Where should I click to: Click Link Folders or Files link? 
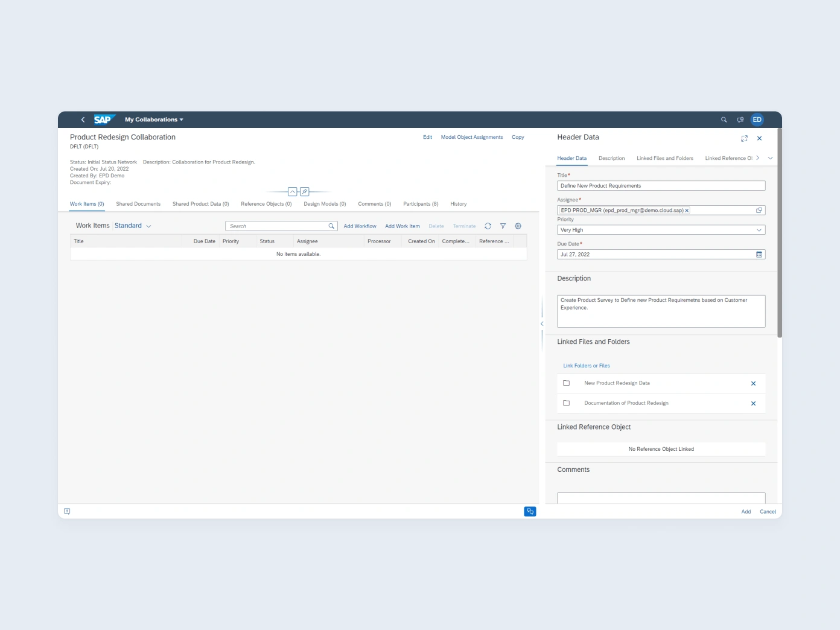[x=587, y=366]
